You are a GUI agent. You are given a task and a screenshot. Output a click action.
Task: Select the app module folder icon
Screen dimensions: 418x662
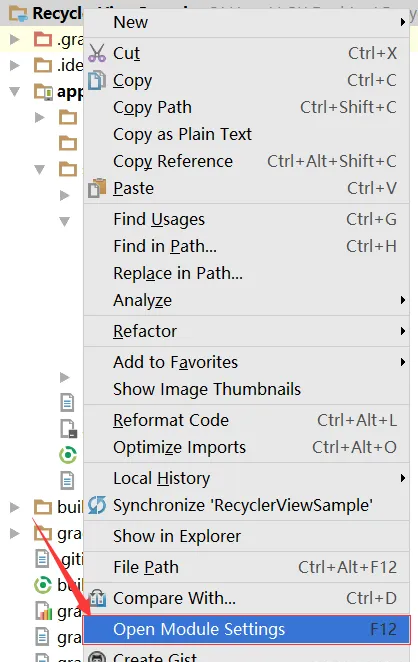43,92
